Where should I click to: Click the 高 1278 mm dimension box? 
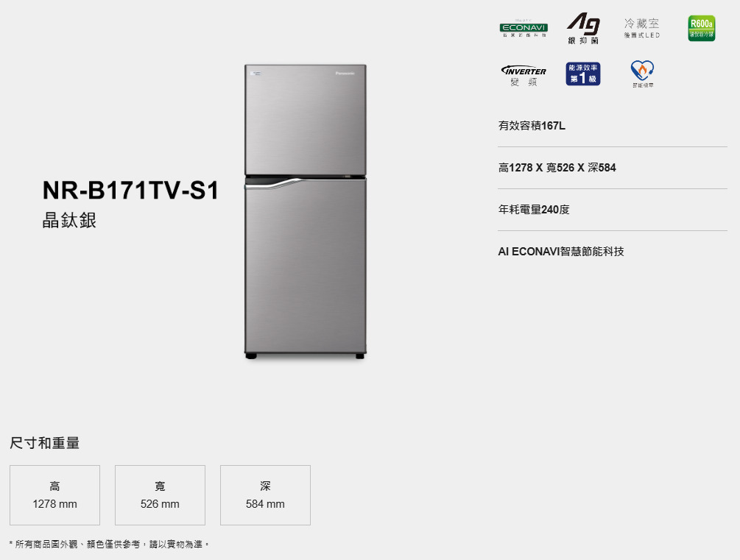pyautogui.click(x=54, y=495)
